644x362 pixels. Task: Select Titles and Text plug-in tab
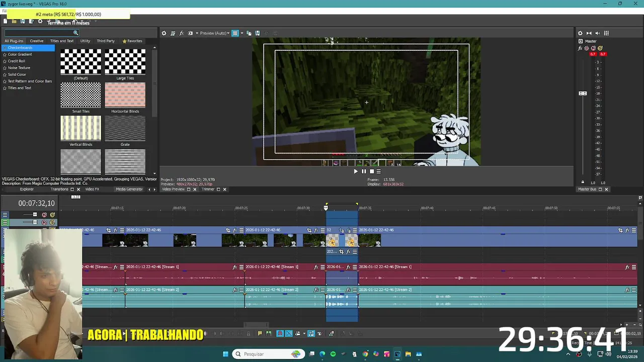(62, 41)
